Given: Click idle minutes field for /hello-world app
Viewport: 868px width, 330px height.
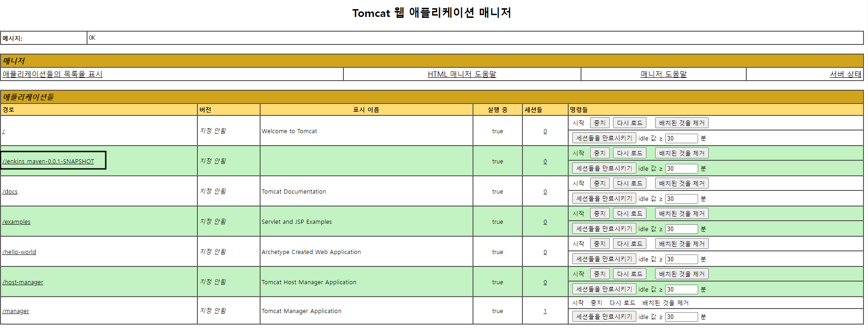Looking at the screenshot, I should (682, 259).
